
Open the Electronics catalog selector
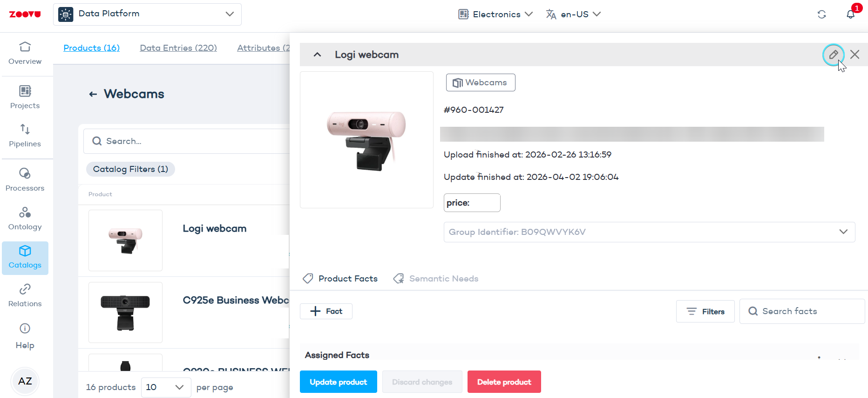pos(495,14)
